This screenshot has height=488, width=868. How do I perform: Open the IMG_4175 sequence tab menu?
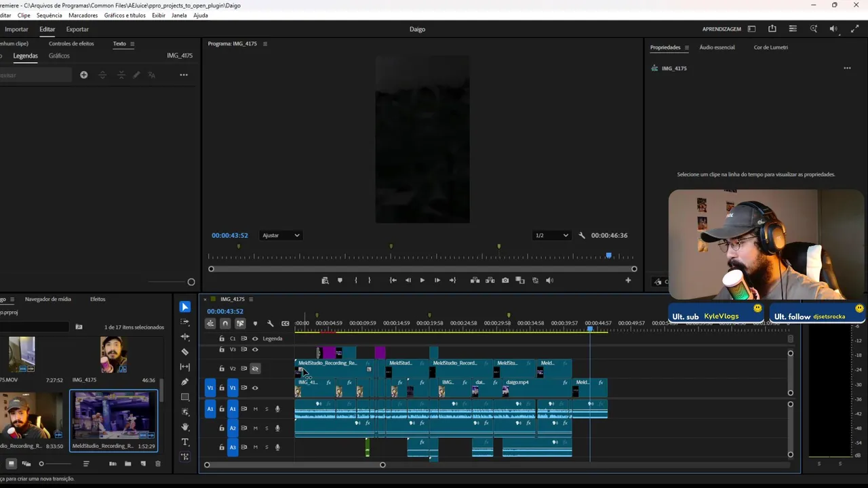pyautogui.click(x=251, y=299)
